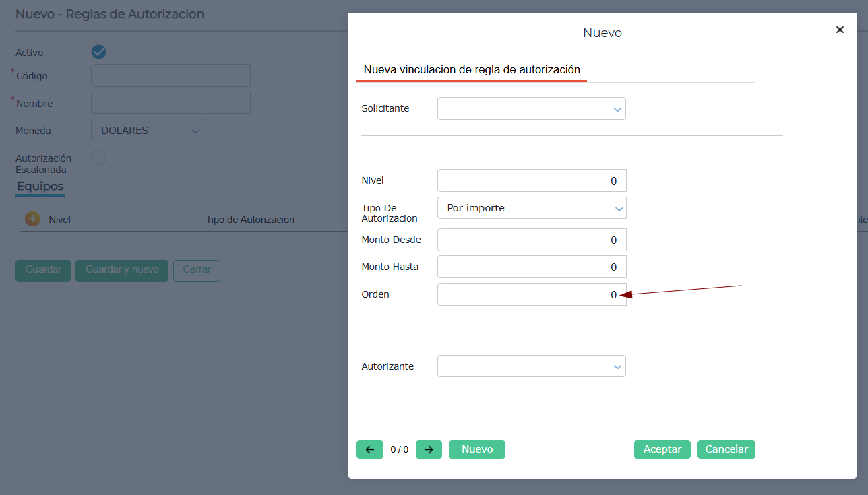This screenshot has height=495, width=868.
Task: Go to previous record with left arrow
Action: point(370,449)
